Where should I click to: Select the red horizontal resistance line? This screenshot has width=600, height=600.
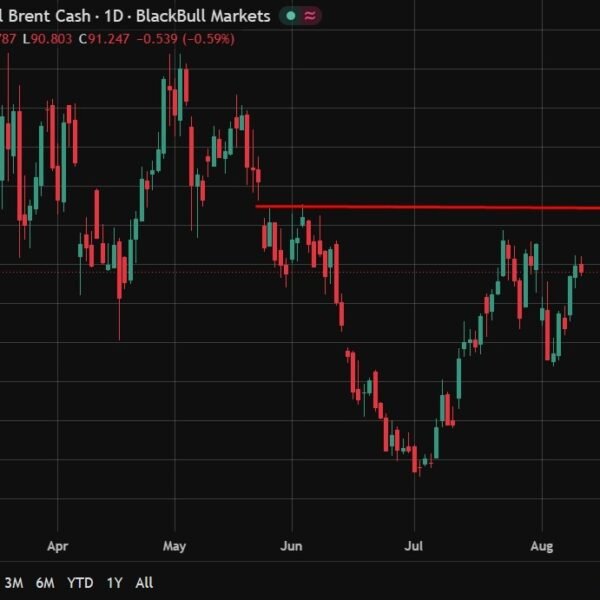[427, 207]
